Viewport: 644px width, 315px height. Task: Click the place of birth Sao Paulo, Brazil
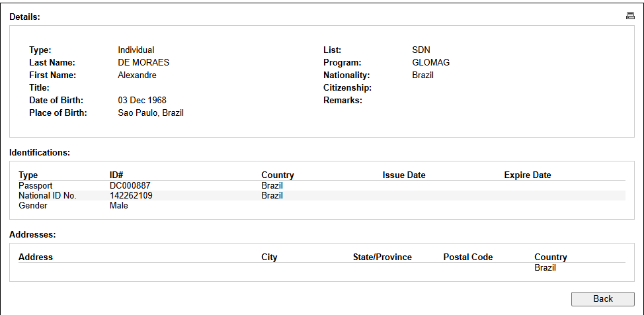pos(151,113)
